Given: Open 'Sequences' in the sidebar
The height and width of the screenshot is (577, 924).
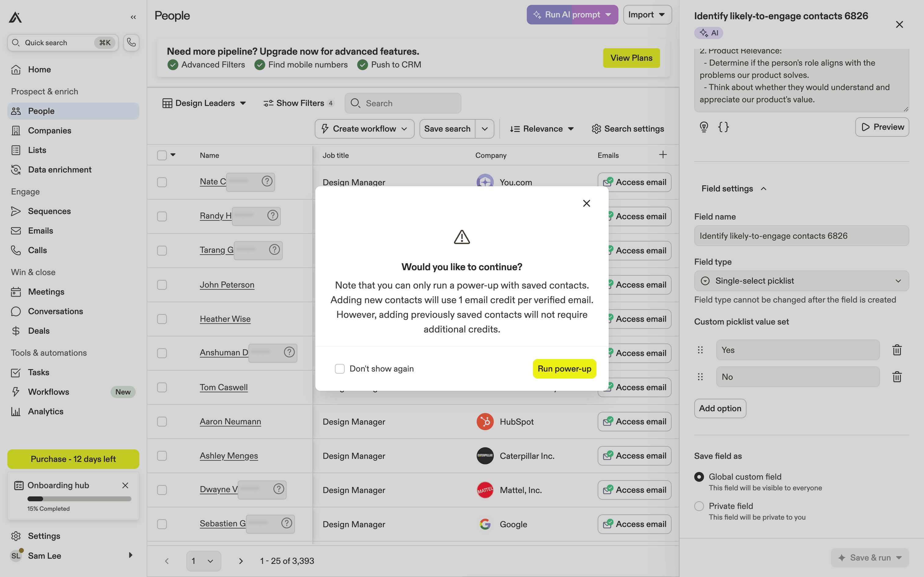Looking at the screenshot, I should point(49,211).
